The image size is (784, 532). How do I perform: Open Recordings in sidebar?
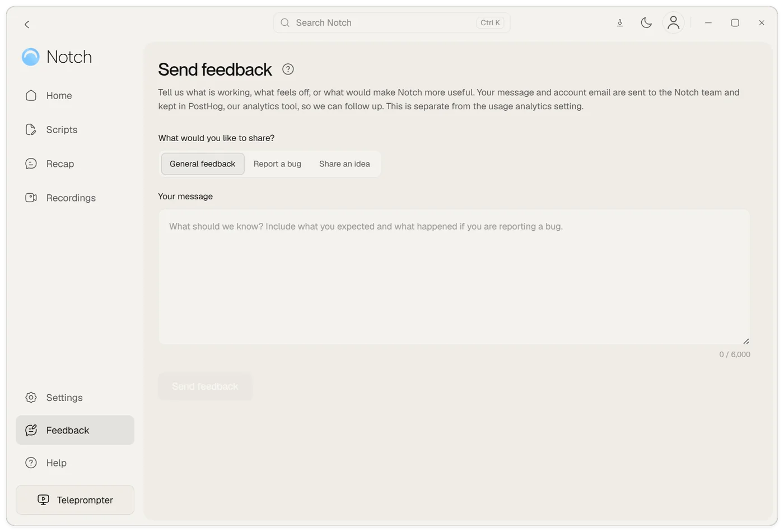click(x=75, y=198)
